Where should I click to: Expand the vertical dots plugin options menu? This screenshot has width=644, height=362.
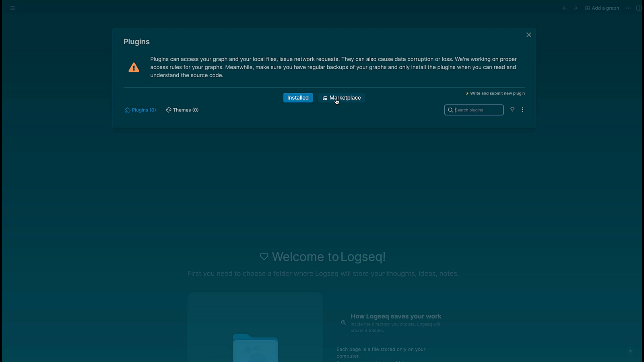tap(522, 109)
